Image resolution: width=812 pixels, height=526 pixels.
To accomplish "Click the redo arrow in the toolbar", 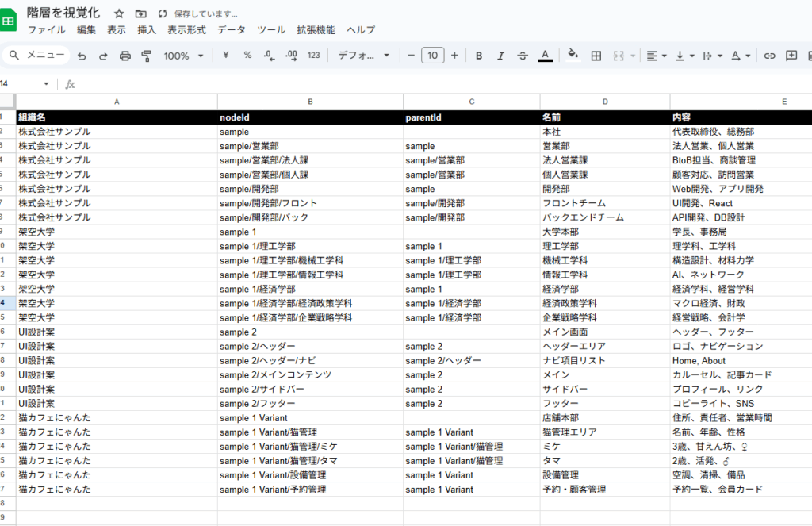I will coord(103,56).
